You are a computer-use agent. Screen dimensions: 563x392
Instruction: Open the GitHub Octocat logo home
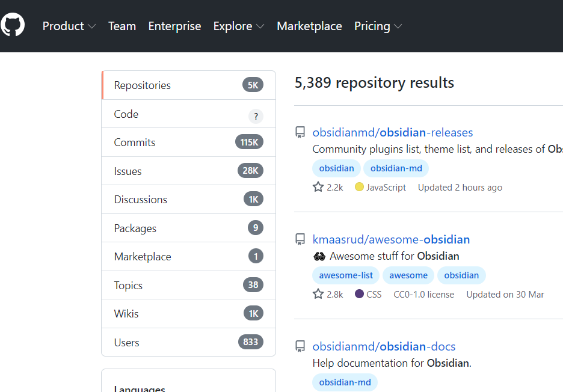coord(12,25)
